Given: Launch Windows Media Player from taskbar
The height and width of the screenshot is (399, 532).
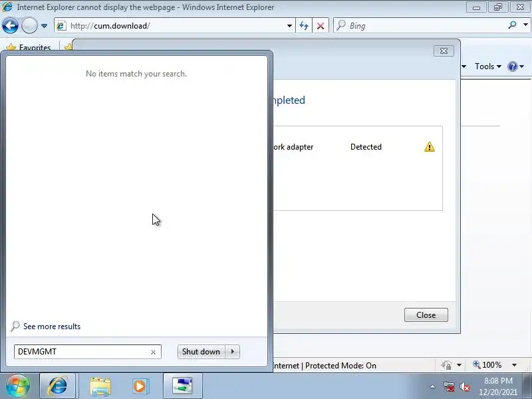Looking at the screenshot, I should [x=140, y=386].
